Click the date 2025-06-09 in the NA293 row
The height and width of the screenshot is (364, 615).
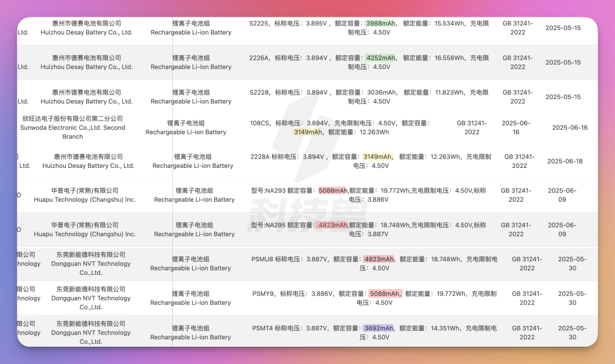(562, 196)
